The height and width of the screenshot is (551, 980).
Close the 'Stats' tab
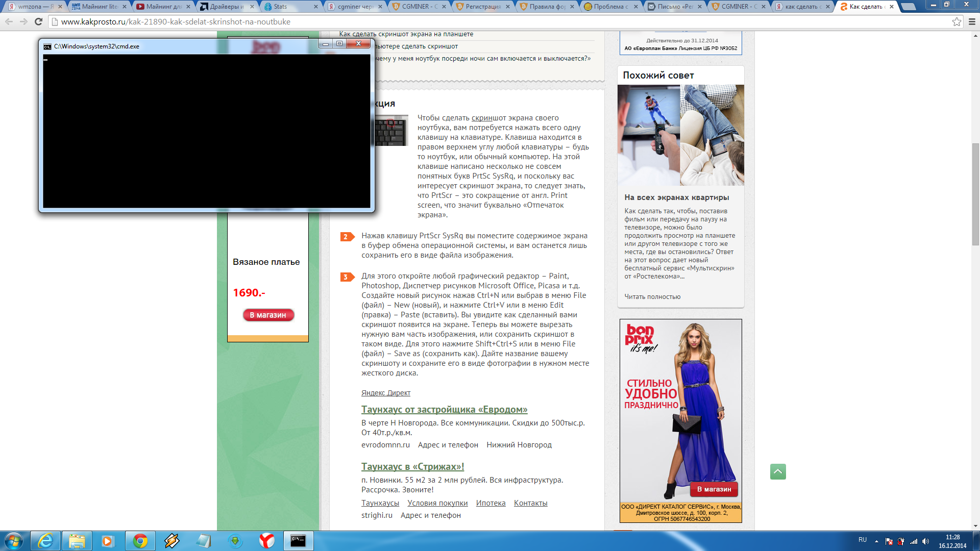tap(316, 7)
